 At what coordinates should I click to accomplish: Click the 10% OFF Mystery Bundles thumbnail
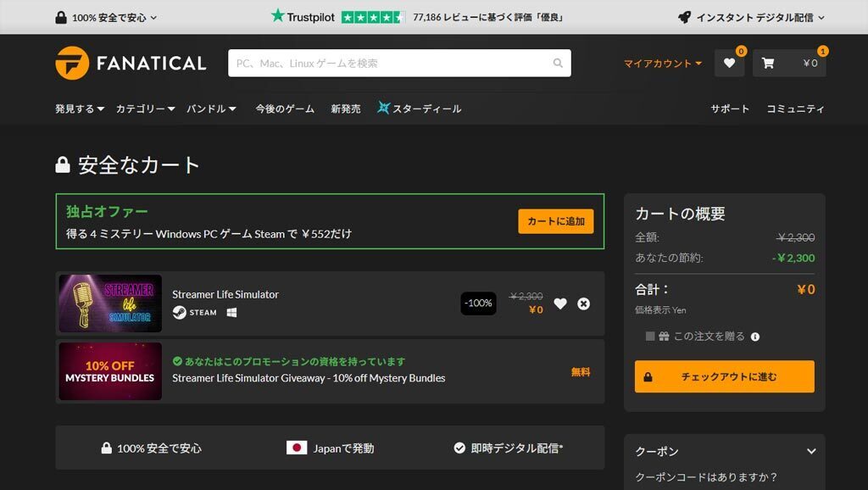(x=110, y=371)
